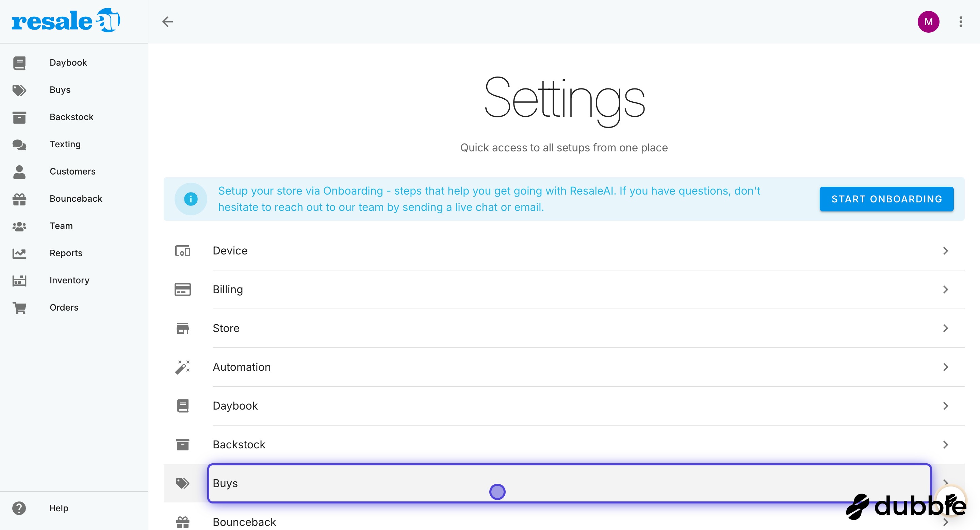Click the Daybook icon in settings list
980x530 pixels.
[x=183, y=406]
